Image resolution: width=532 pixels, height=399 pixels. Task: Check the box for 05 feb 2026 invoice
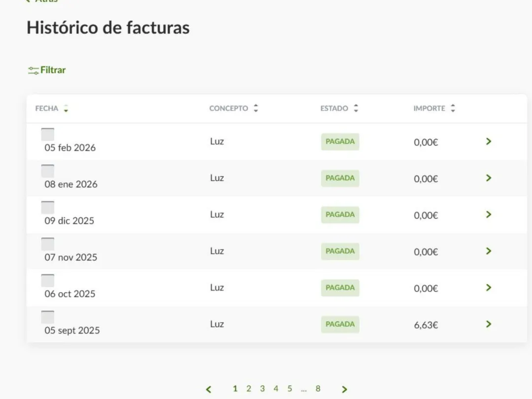(48, 134)
